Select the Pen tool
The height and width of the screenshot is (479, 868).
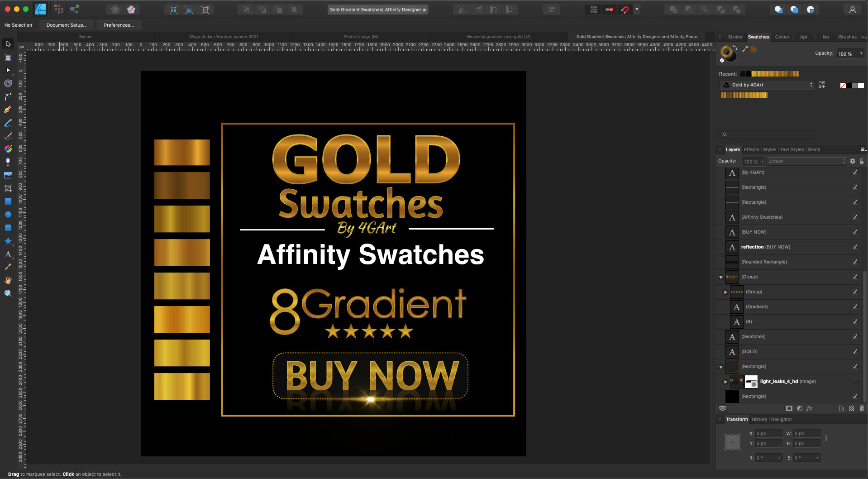pyautogui.click(x=8, y=110)
